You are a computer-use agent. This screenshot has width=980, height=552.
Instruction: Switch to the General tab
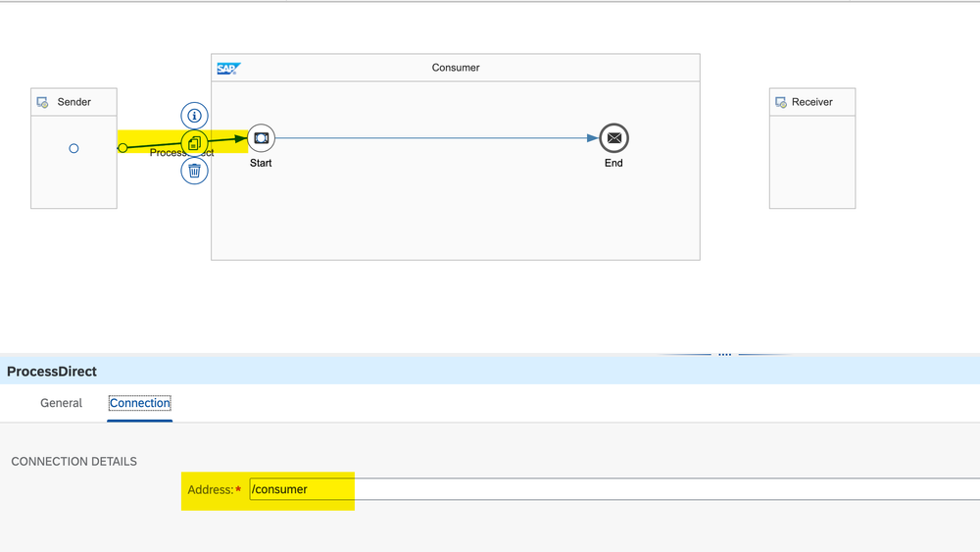[61, 403]
